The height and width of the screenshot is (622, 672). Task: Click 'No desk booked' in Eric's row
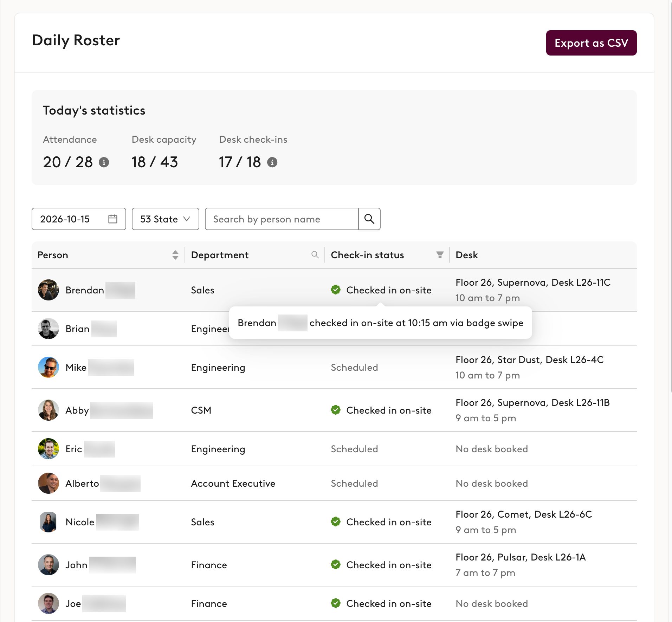[492, 449]
